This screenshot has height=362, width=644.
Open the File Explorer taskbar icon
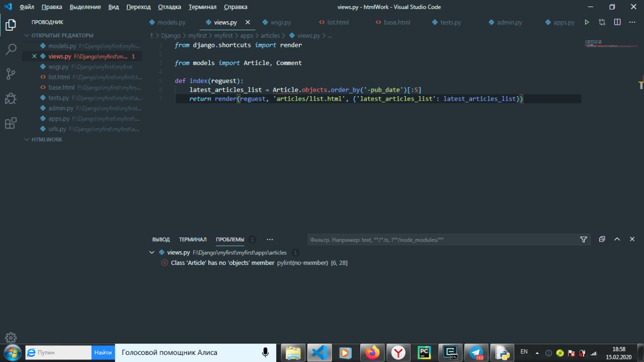(293, 352)
